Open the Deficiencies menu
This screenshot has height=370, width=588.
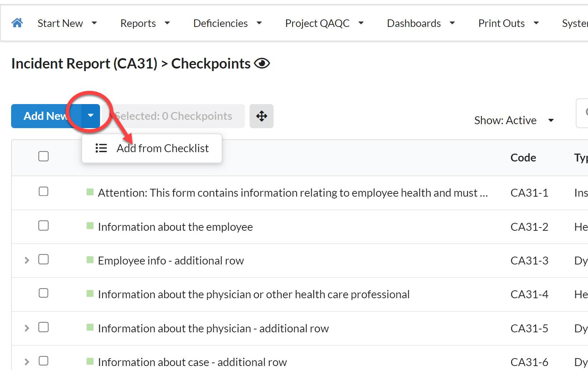click(x=227, y=23)
